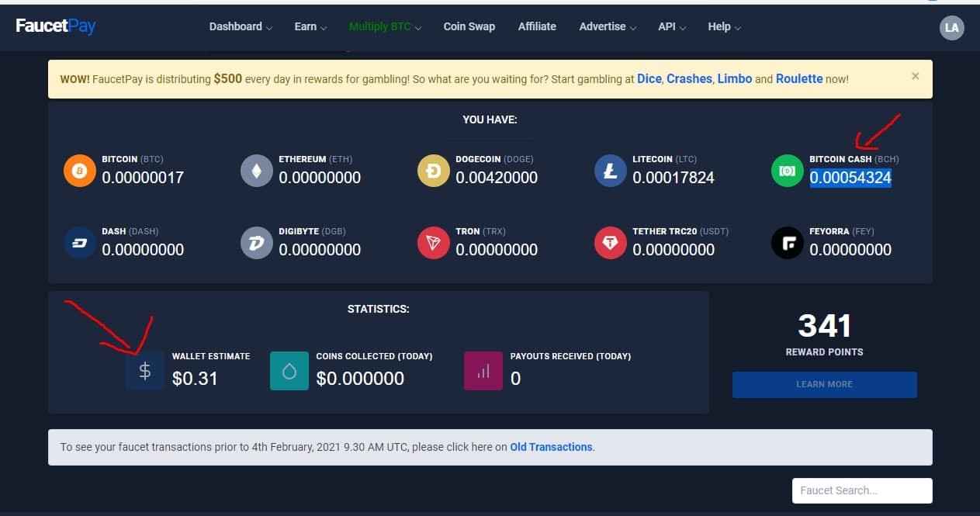Click the Bitcoin Cash coin icon
Viewport: 980px width, 516px height.
click(787, 171)
